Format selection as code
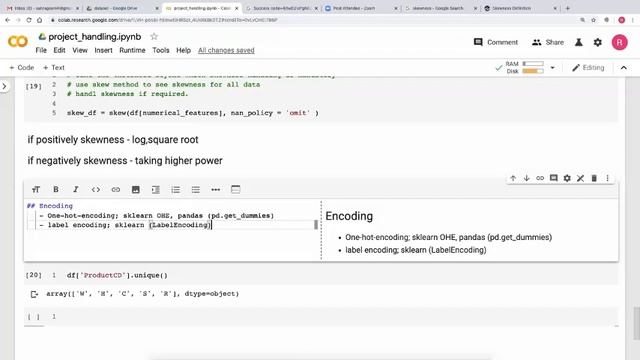Viewport: 640px width, 360px height. (x=96, y=189)
